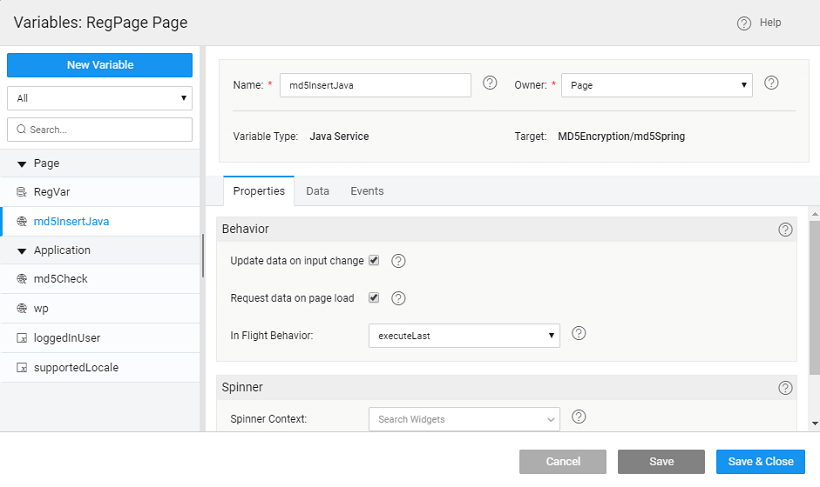The width and height of the screenshot is (820, 487).
Task: Click help icon for Request data on page load
Action: point(398,298)
